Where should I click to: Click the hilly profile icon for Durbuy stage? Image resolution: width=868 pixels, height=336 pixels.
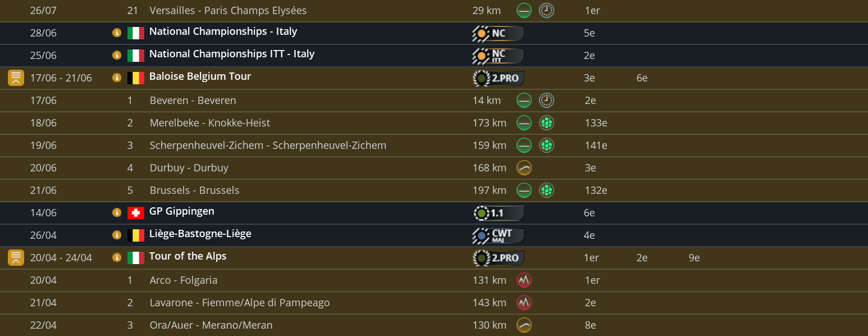click(x=524, y=168)
